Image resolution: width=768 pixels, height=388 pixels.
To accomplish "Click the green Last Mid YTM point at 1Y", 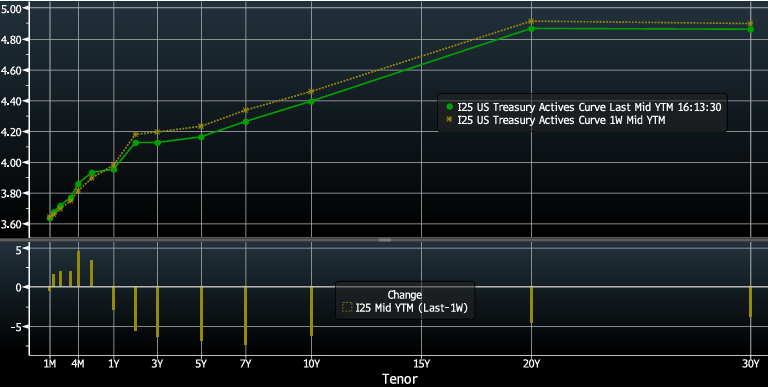I will [x=114, y=170].
